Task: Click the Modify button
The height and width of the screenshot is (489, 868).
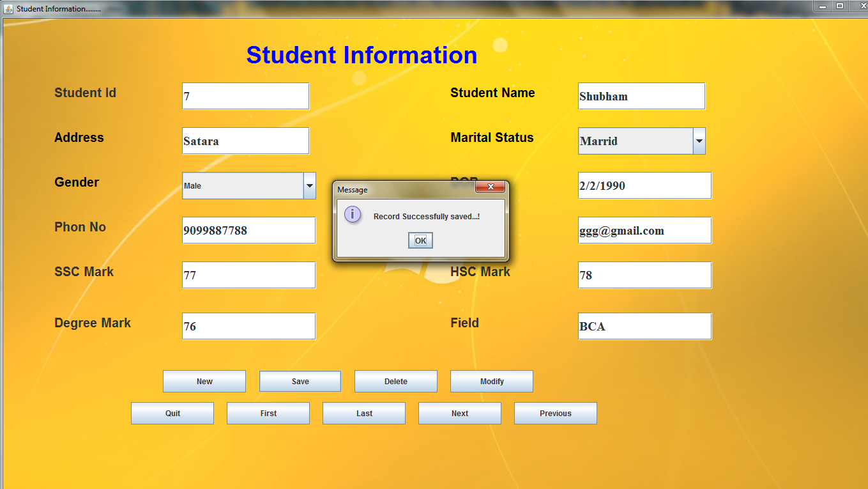Action: tap(492, 381)
